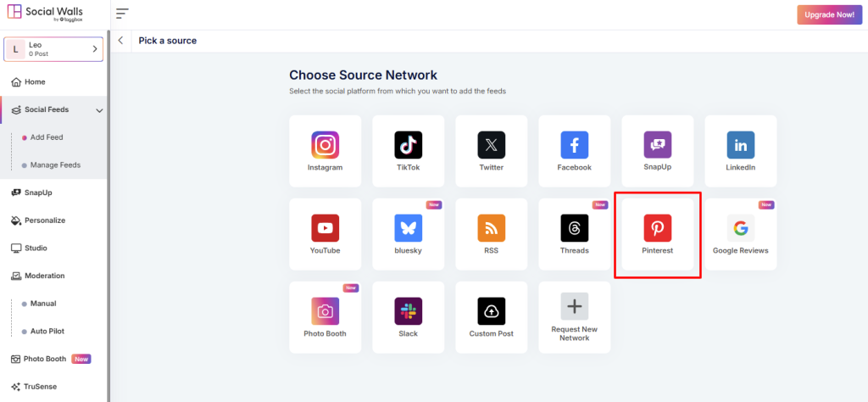Pick the Twitter X network icon
This screenshot has height=402, width=868.
(x=491, y=145)
